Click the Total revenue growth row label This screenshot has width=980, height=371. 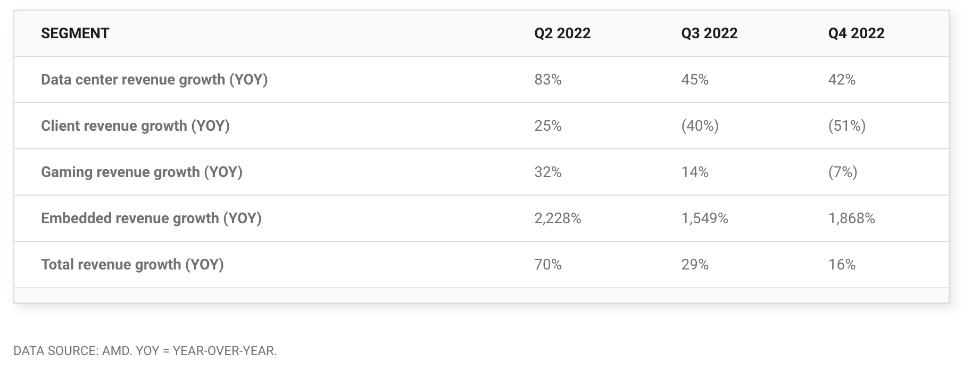(x=132, y=265)
